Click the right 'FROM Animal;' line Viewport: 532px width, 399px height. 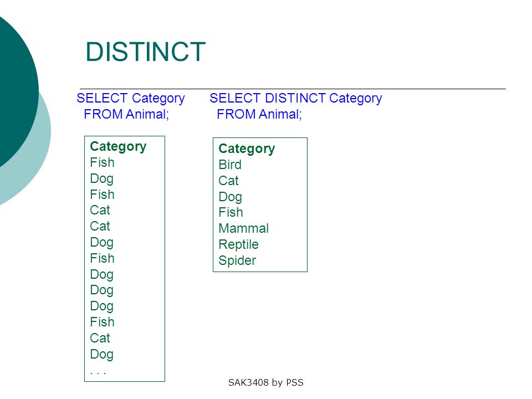[259, 114]
